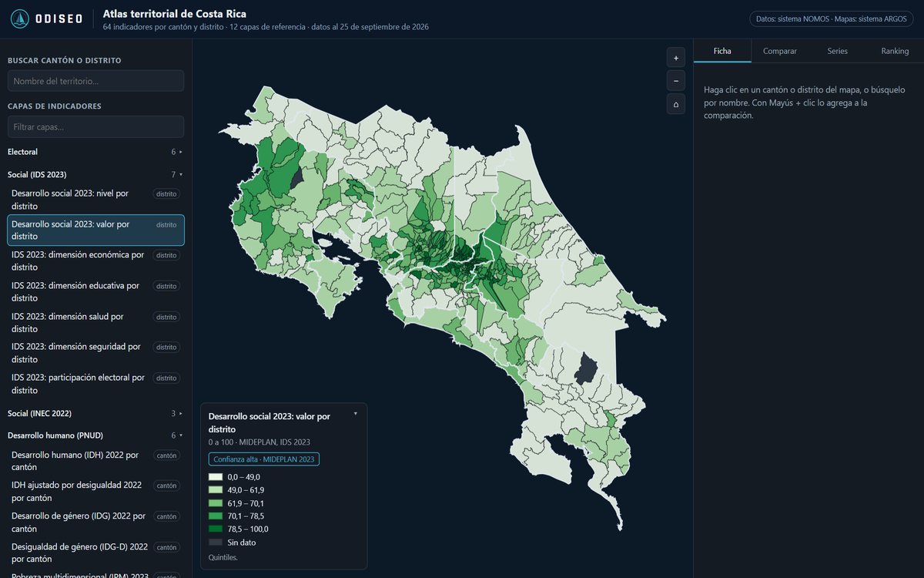The image size is (924, 578).
Task: Click the 61,9 – 70,1 legend swatch
Action: pos(215,503)
